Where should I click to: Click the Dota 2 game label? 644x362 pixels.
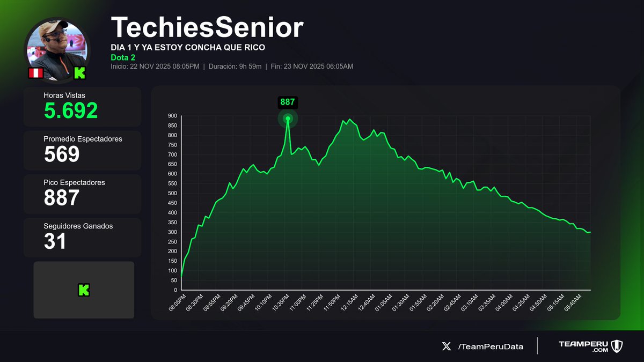[123, 57]
